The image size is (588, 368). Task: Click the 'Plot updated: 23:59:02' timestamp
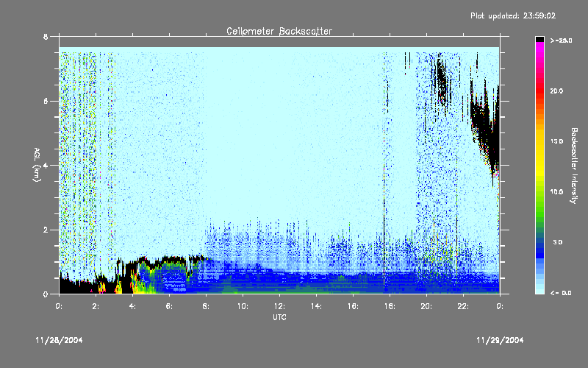pos(513,15)
